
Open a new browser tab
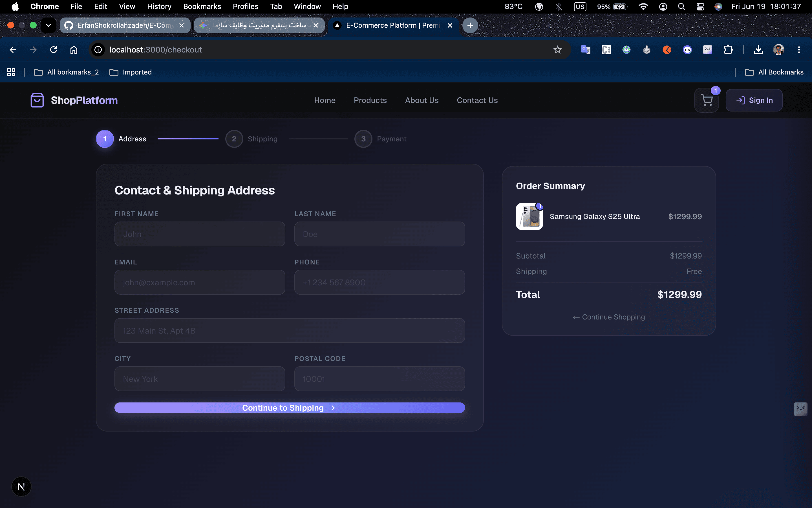coord(470,25)
